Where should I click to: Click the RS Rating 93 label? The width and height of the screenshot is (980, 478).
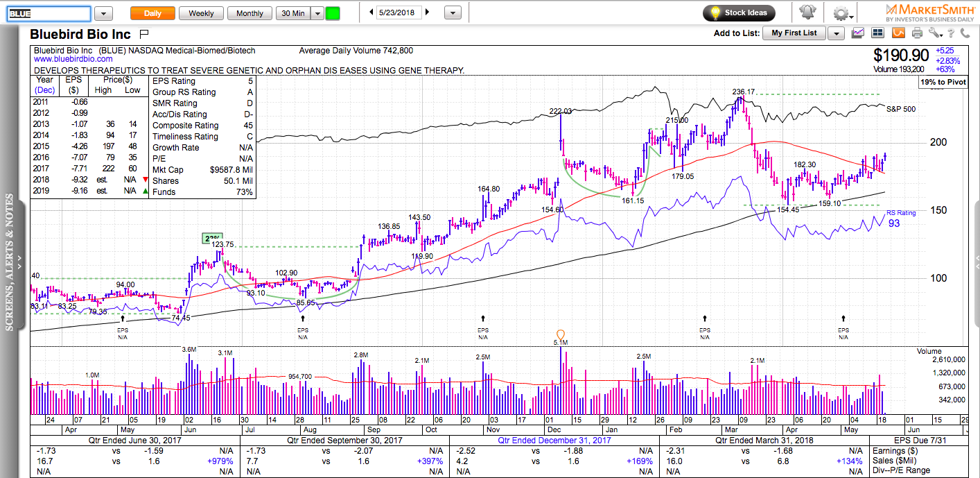(x=902, y=219)
